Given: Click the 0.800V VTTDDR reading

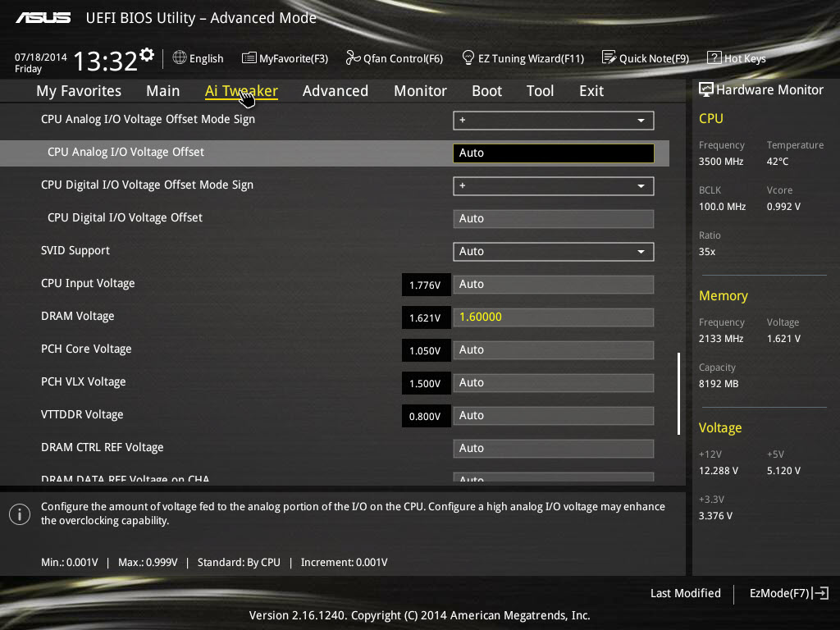Looking at the screenshot, I should pos(426,416).
